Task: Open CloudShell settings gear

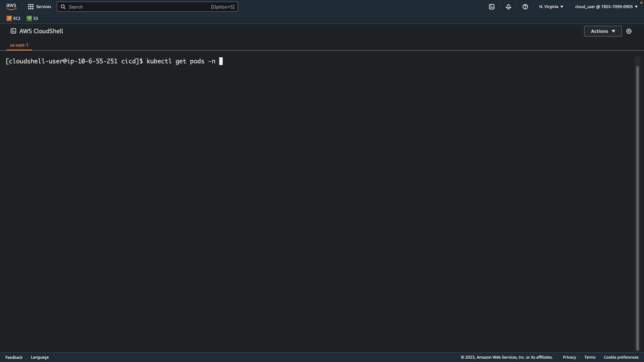Action: point(629,31)
